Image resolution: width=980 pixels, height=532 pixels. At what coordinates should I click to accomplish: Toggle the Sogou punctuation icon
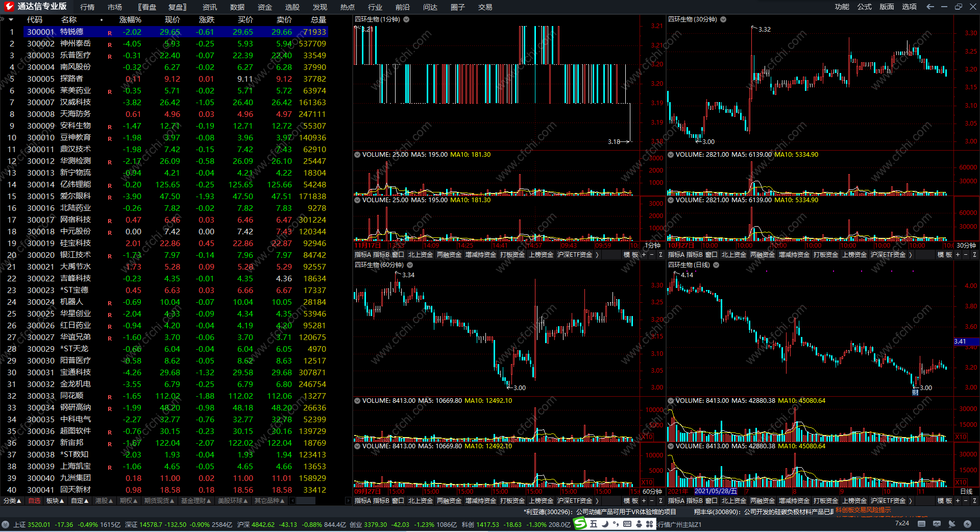(x=616, y=524)
